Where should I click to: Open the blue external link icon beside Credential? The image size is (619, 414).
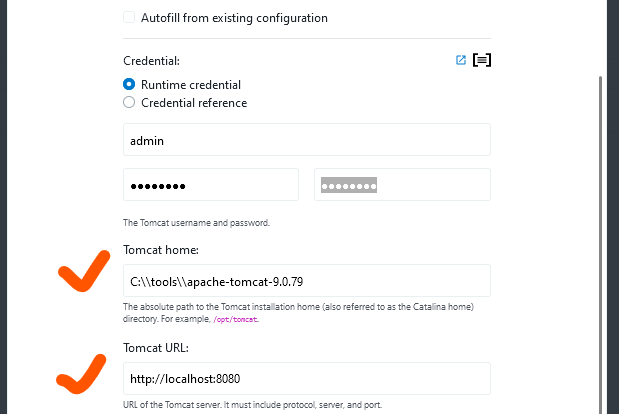coord(461,60)
